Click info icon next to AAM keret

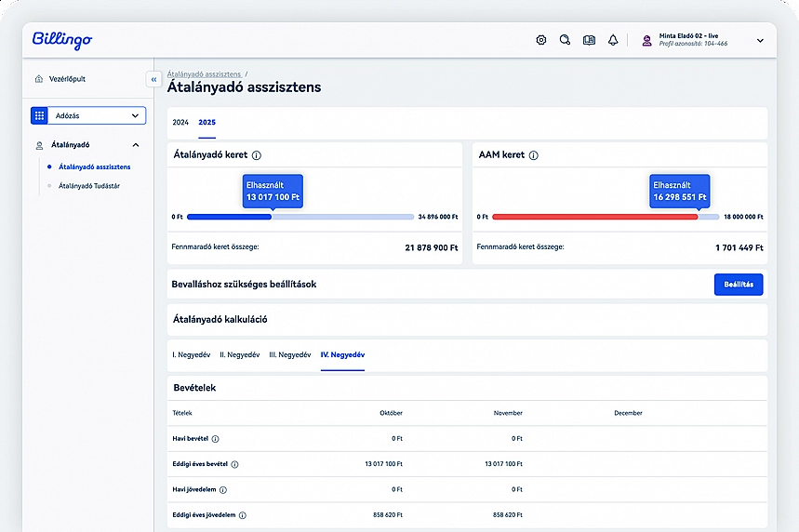pos(534,155)
